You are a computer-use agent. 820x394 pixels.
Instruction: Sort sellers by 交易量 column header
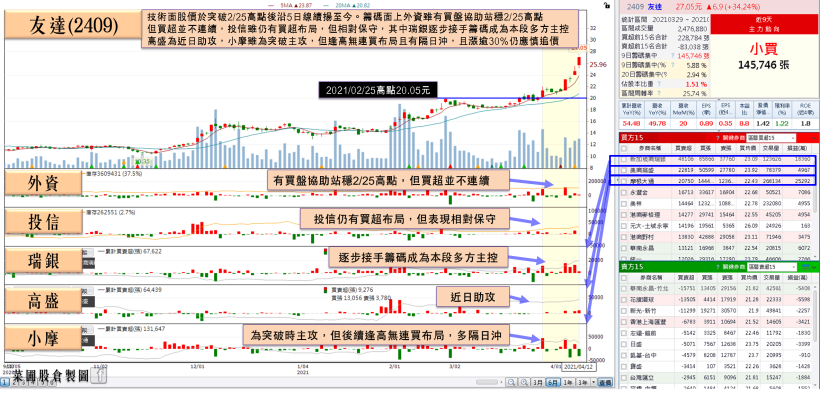pyautogui.click(x=772, y=278)
